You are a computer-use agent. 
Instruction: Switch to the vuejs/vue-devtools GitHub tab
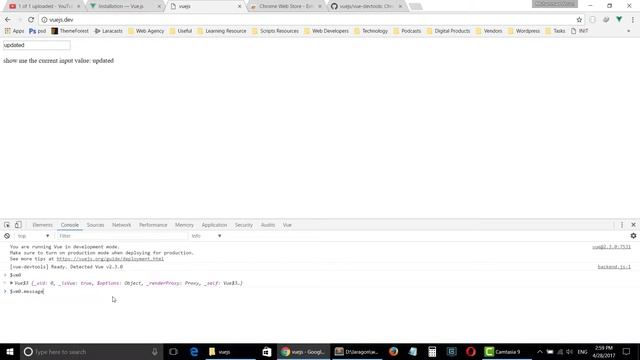(366, 6)
